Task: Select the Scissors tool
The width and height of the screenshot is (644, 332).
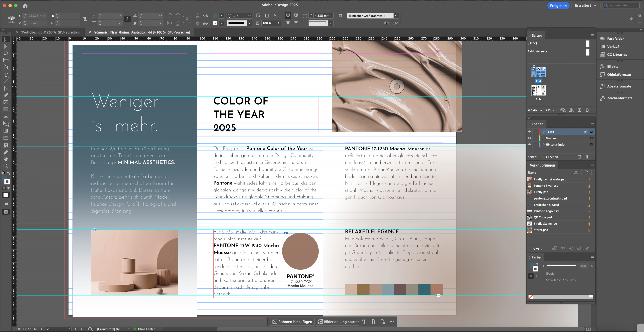Action: tap(6, 117)
